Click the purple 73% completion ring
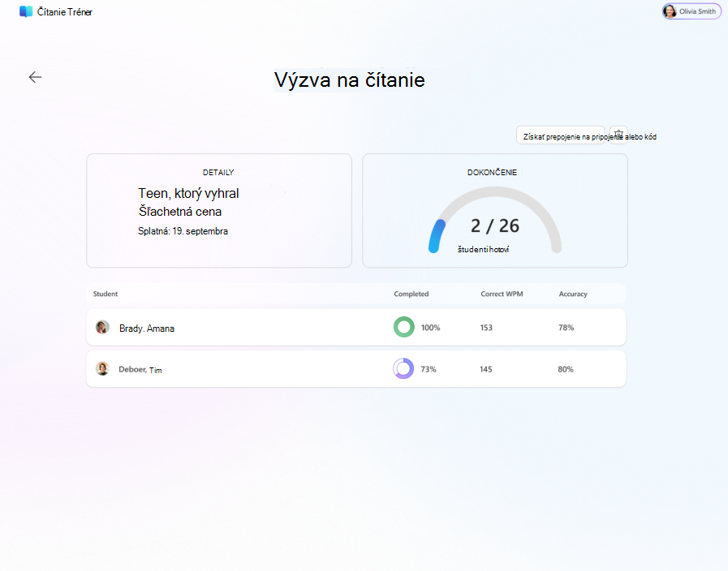Image resolution: width=728 pixels, height=571 pixels. click(403, 369)
